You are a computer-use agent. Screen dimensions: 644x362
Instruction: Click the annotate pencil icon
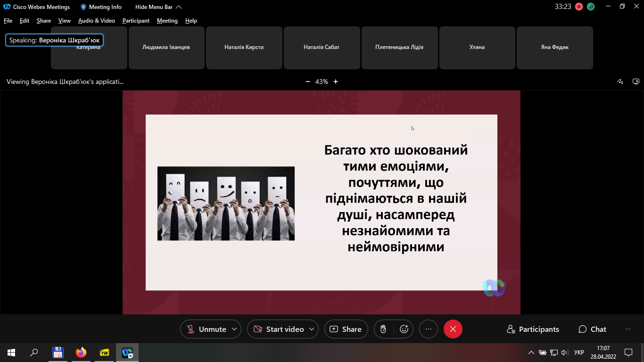pos(620,82)
